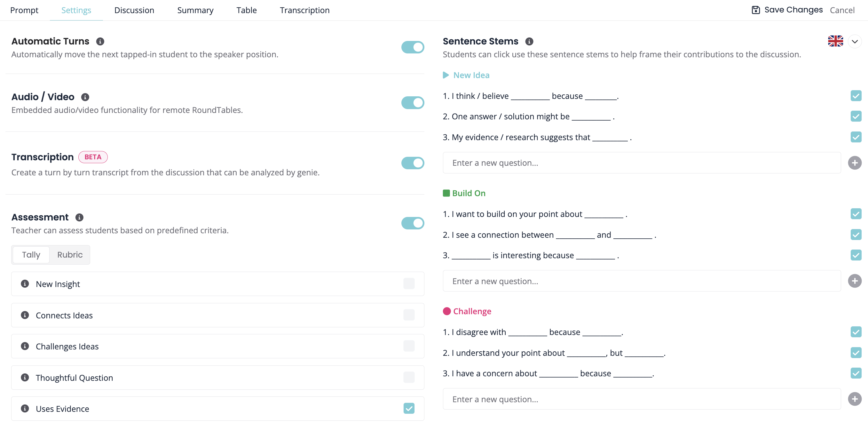Switch to the Discussion tab

click(x=134, y=10)
